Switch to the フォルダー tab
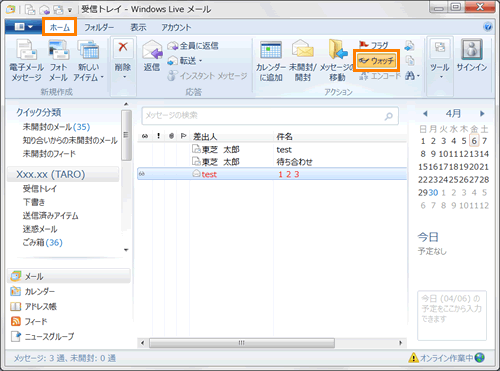 (99, 27)
